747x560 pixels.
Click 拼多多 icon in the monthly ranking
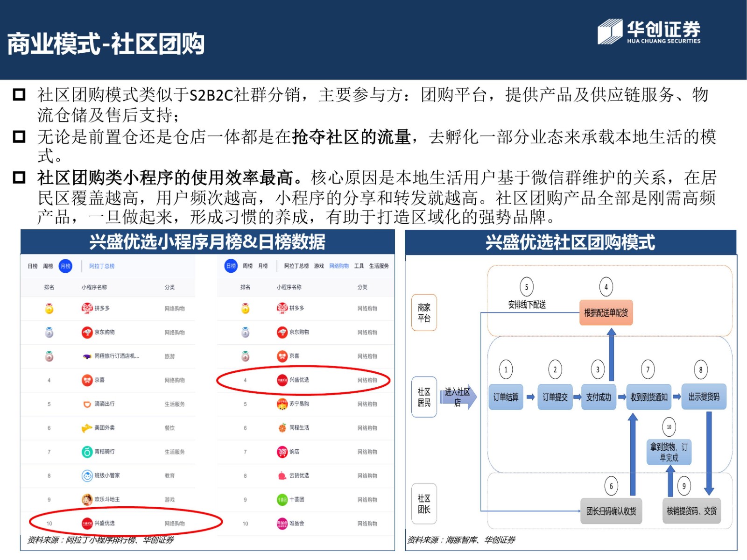pyautogui.click(x=87, y=308)
